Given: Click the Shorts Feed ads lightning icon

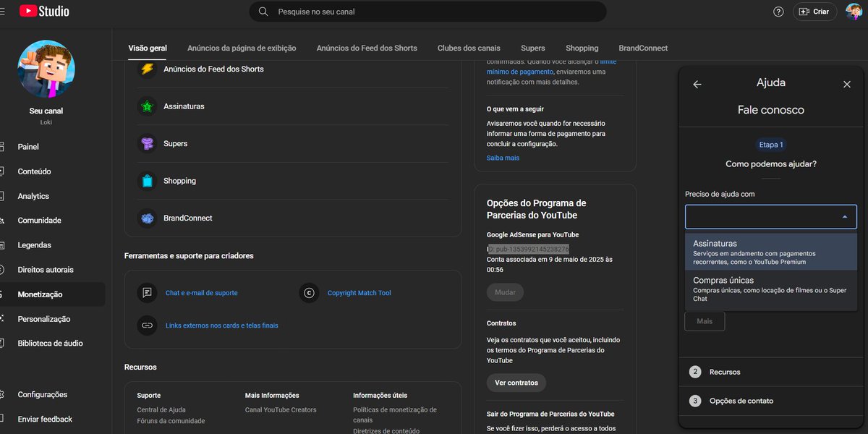Looking at the screenshot, I should [148, 69].
